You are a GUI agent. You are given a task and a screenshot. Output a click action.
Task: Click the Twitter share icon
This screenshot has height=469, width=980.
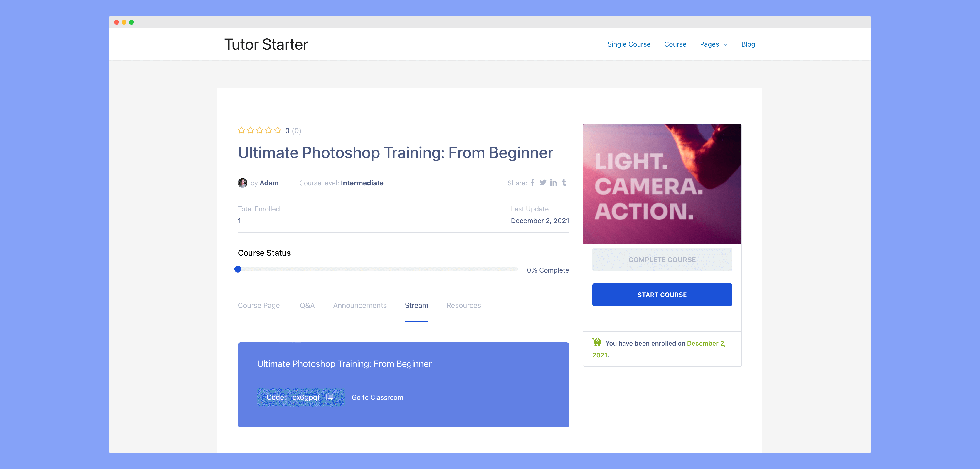coord(543,183)
